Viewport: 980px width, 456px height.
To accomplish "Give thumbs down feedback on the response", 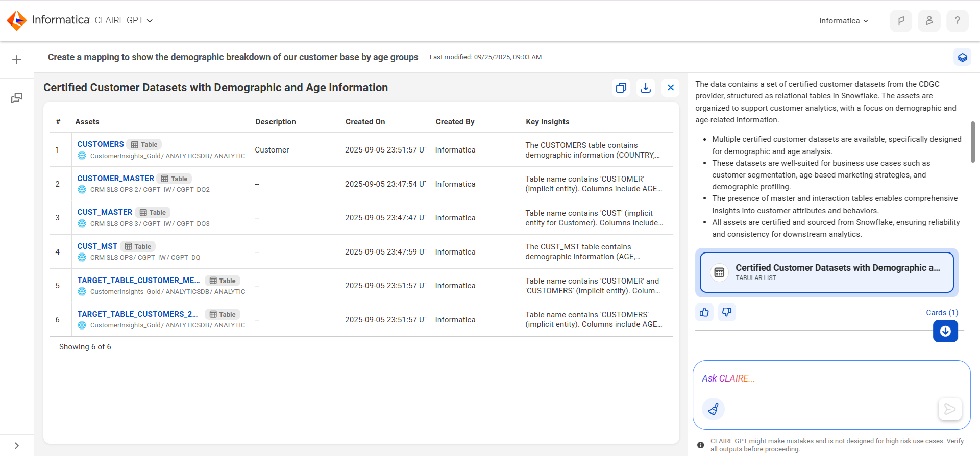I will (x=727, y=312).
